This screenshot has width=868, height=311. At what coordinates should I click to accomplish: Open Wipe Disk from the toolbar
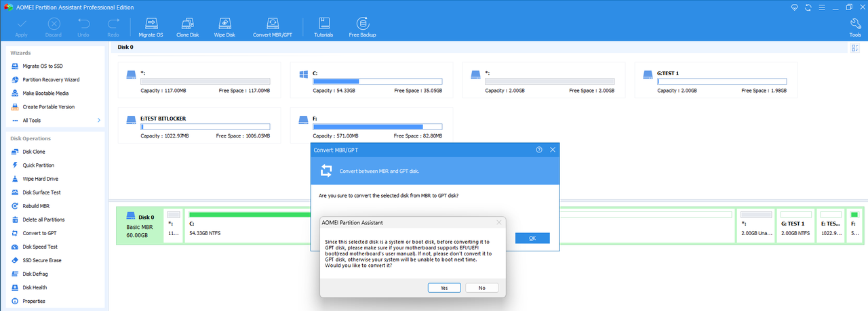pos(224,27)
